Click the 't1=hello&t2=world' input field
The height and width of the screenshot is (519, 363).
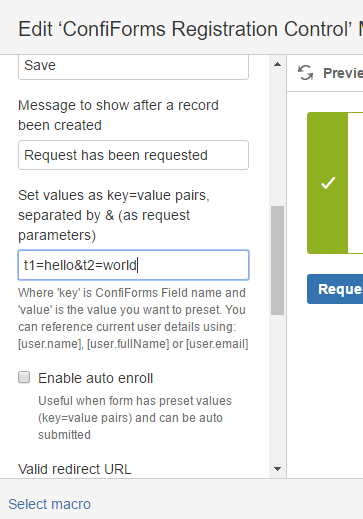[133, 265]
